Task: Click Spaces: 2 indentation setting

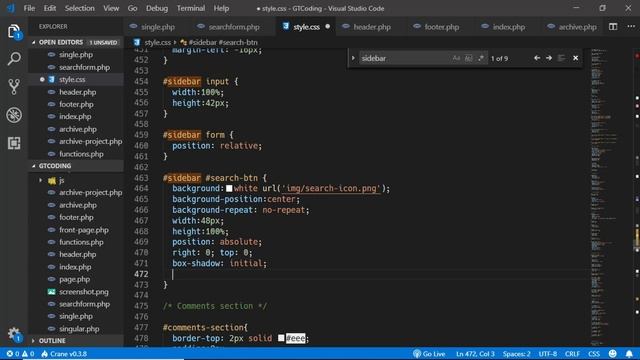Action: 516,354
